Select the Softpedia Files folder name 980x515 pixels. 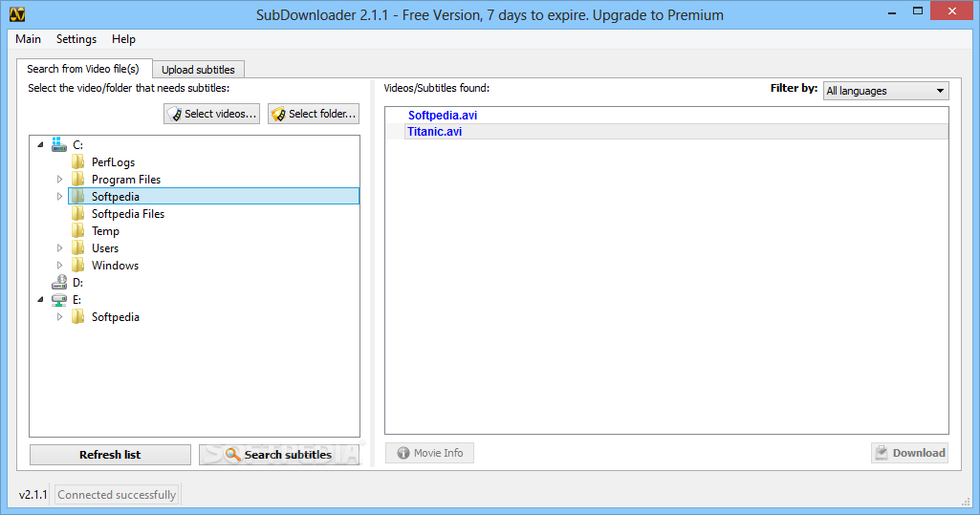(x=128, y=213)
